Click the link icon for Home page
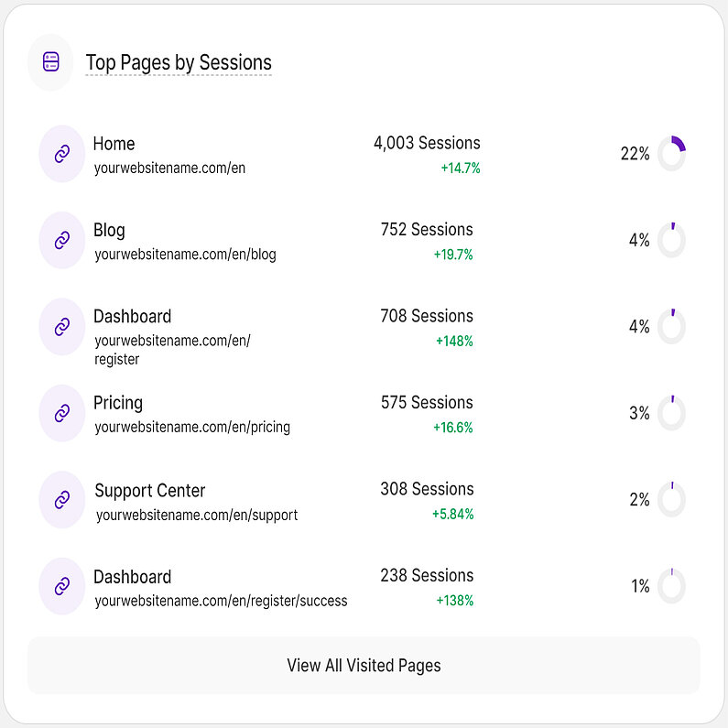This screenshot has height=728, width=728. click(62, 154)
